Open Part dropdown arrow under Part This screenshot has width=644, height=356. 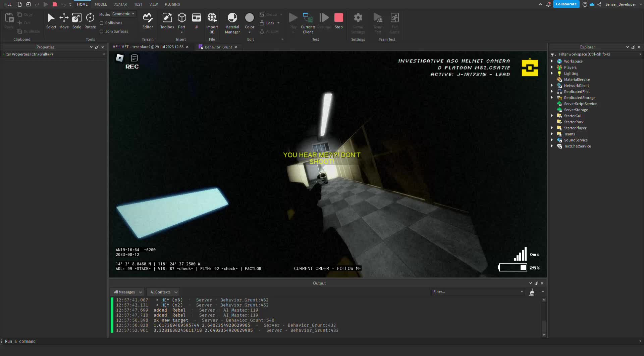tap(182, 32)
